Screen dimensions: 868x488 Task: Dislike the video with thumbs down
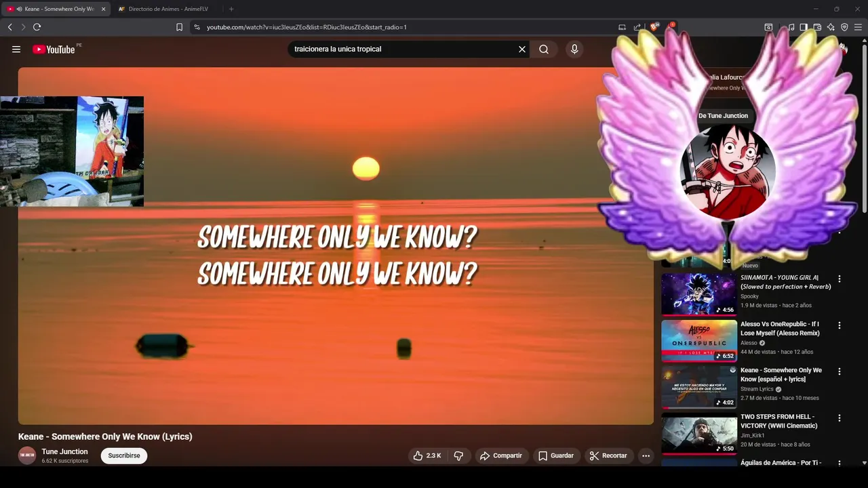pos(459,455)
